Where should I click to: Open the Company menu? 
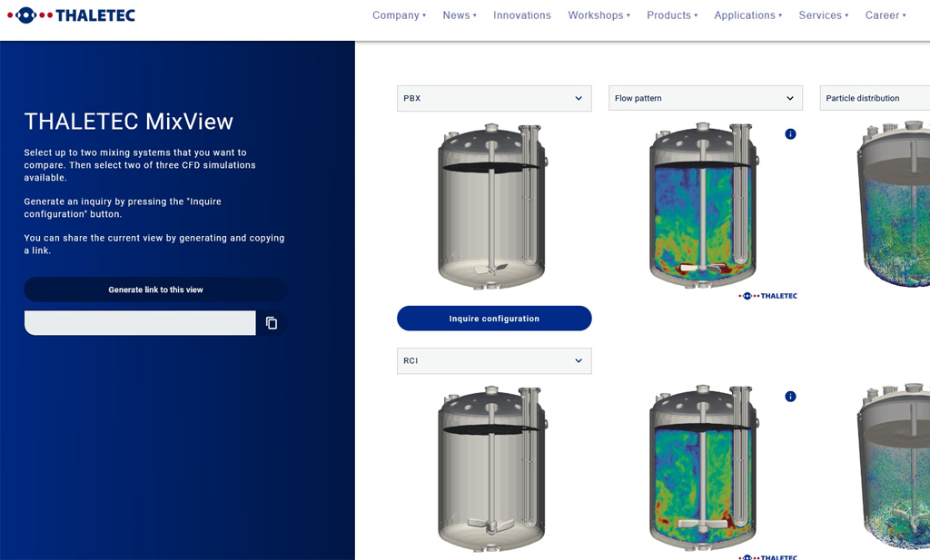tap(399, 15)
